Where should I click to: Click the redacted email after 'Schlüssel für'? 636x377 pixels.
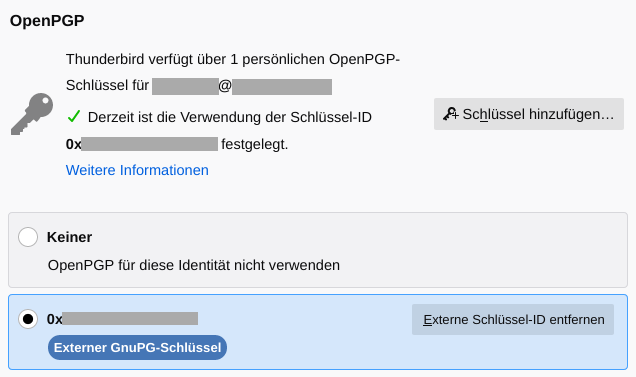click(x=242, y=87)
